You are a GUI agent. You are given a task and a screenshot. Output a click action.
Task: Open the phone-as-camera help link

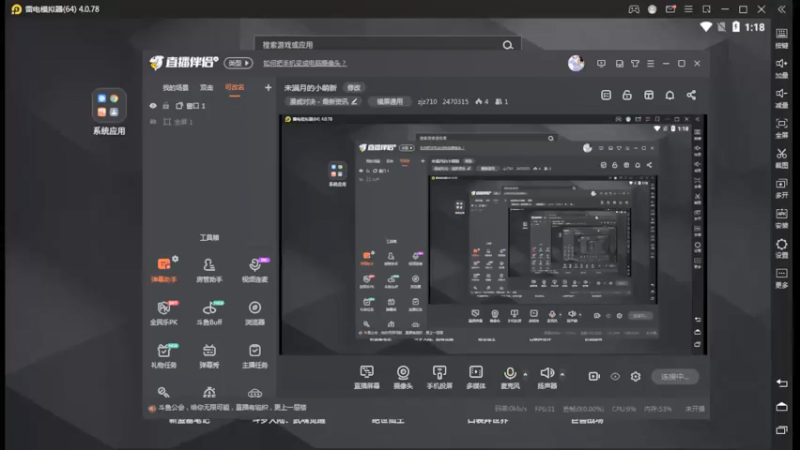click(x=305, y=63)
